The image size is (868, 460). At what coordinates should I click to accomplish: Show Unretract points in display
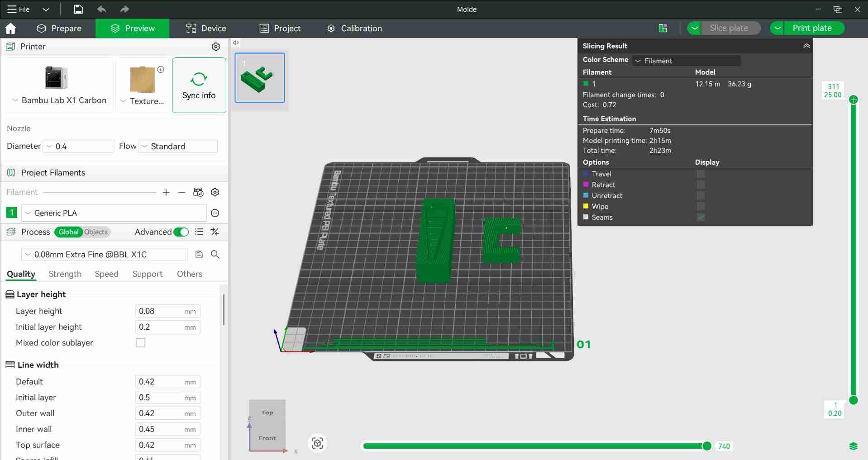pyautogui.click(x=701, y=196)
